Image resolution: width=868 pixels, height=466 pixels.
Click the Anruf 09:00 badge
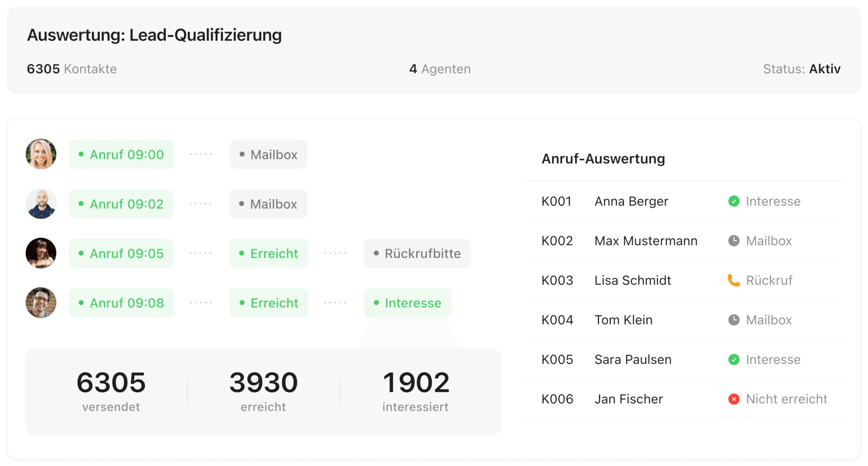[x=121, y=154]
